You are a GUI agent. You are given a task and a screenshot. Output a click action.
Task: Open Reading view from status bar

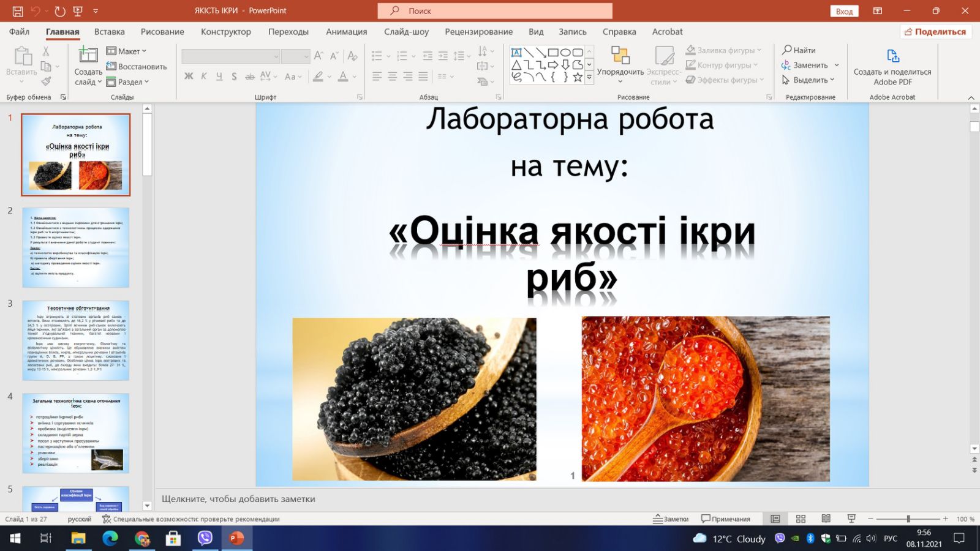coord(826,519)
